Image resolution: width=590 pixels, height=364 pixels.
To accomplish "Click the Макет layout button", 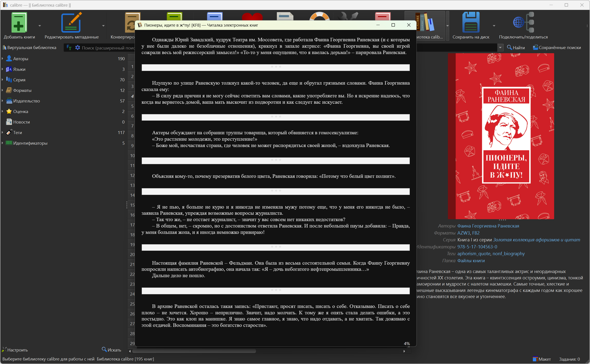I will pyautogui.click(x=542, y=359).
